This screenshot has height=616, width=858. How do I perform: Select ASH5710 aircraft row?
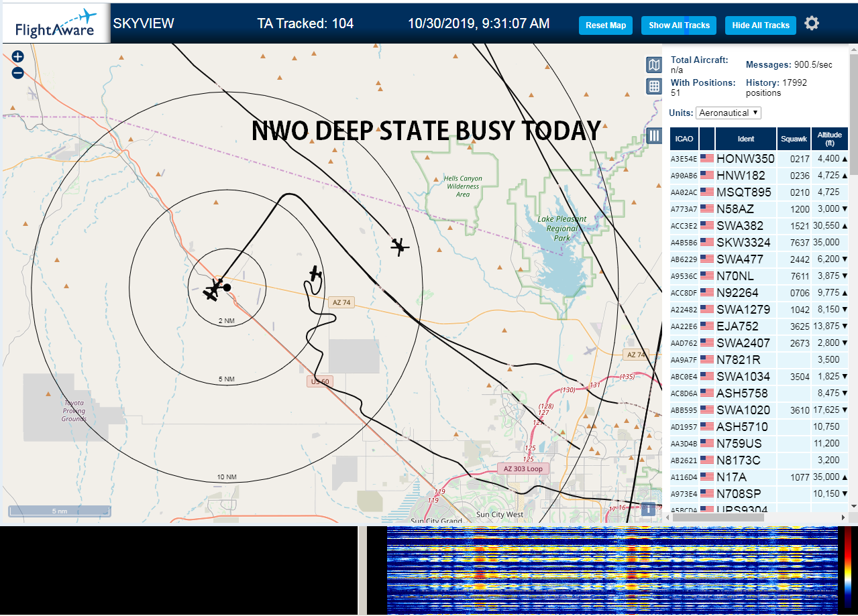tap(759, 427)
